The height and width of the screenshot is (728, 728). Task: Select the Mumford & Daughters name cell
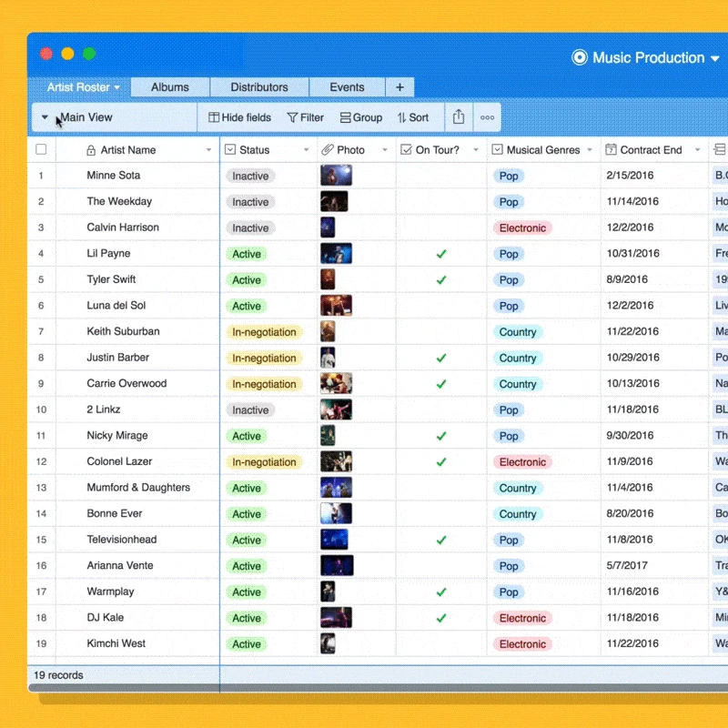138,488
